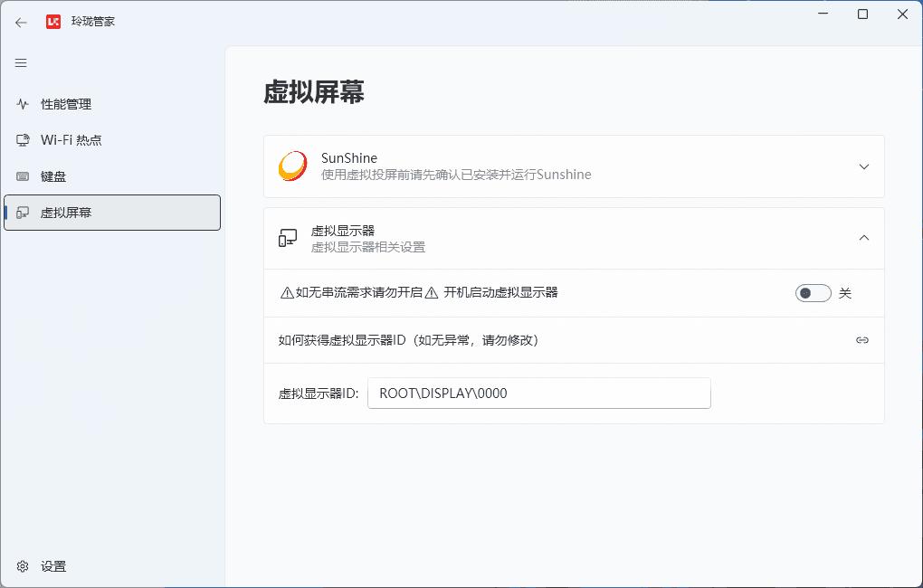Collapse the 虚拟显示器 settings section
The image size is (923, 588).
click(861, 237)
